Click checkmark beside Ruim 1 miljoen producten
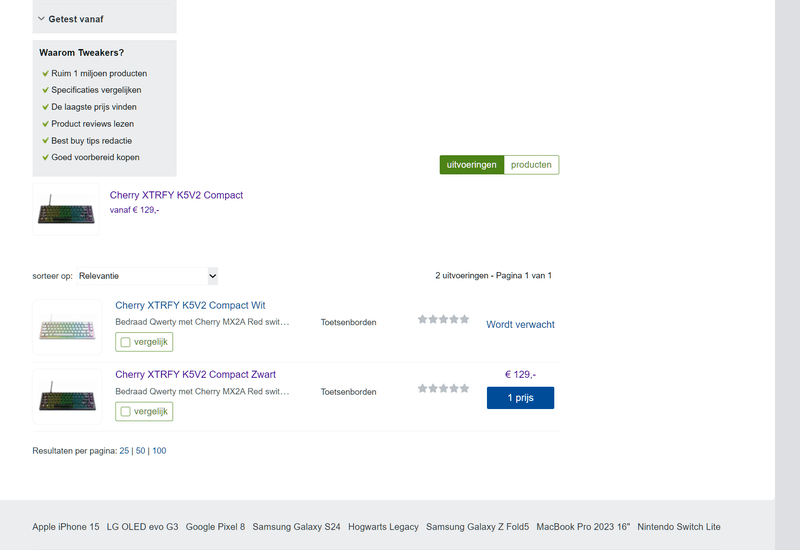The image size is (800, 550). [45, 73]
